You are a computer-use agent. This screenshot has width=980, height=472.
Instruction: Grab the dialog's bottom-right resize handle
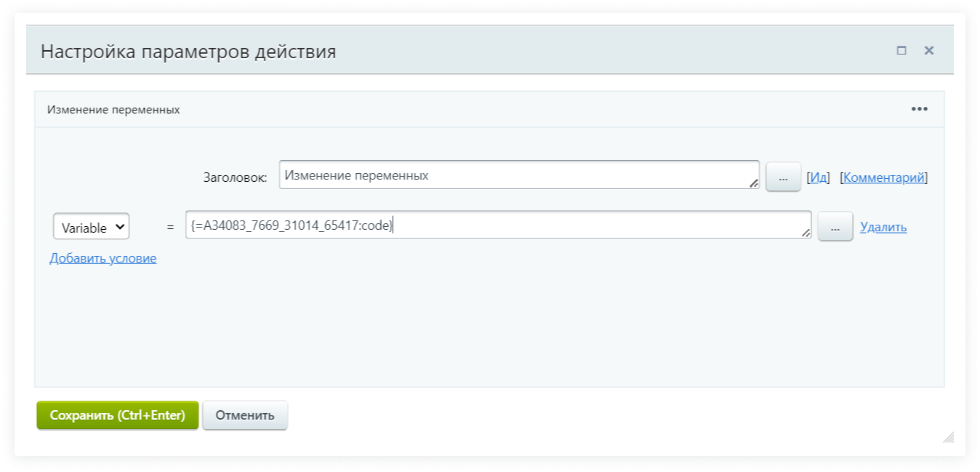point(948,437)
